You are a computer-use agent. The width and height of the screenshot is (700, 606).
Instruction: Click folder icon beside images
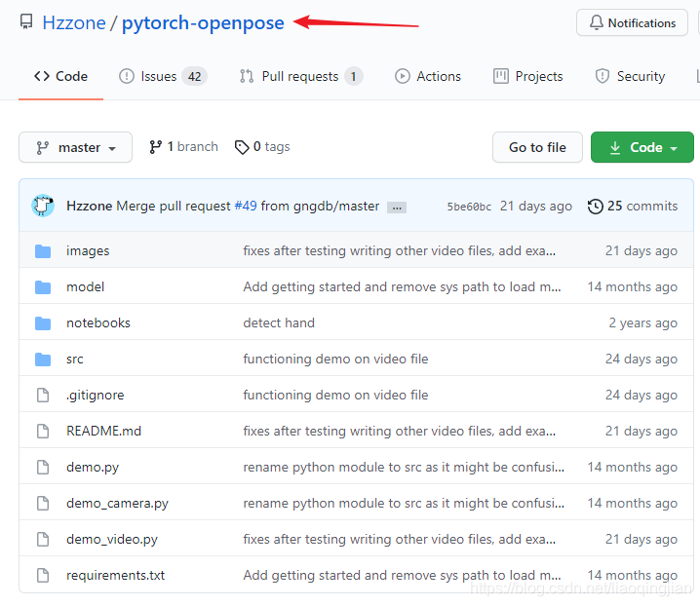(43, 250)
